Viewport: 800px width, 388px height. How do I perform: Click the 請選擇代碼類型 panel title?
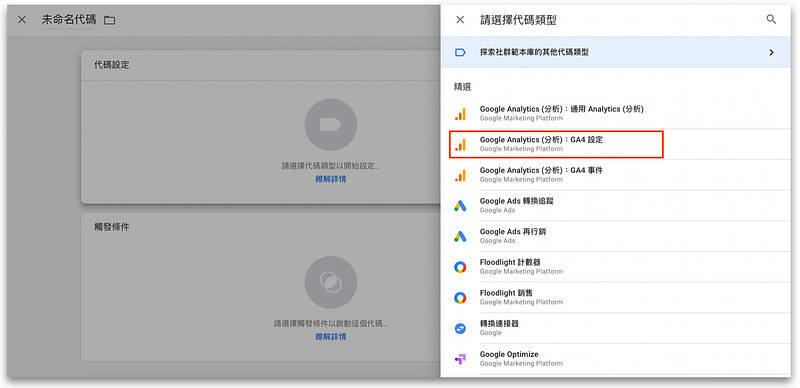[518, 20]
